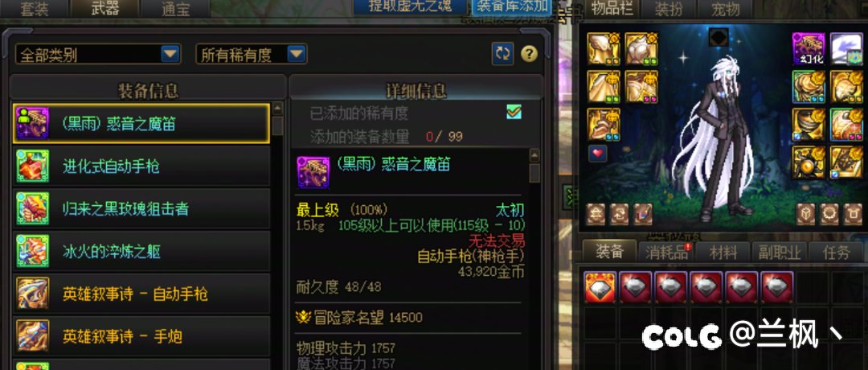868x370 pixels.
Task: Click the refresh icon beside the help button
Action: [x=502, y=54]
